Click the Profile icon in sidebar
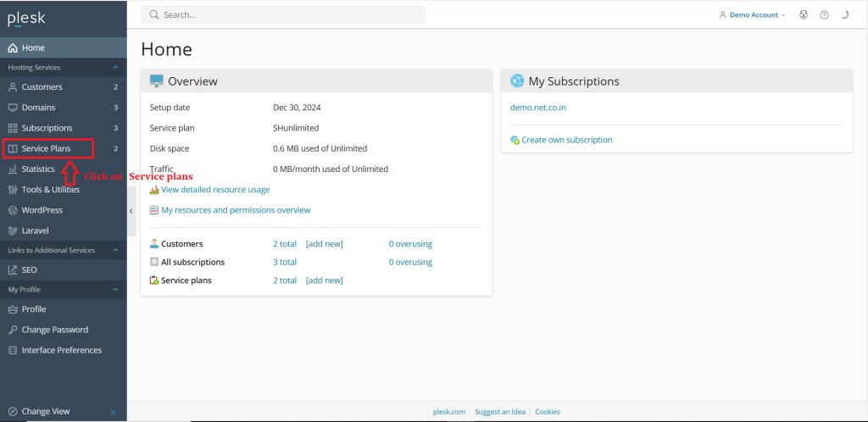 [12, 309]
